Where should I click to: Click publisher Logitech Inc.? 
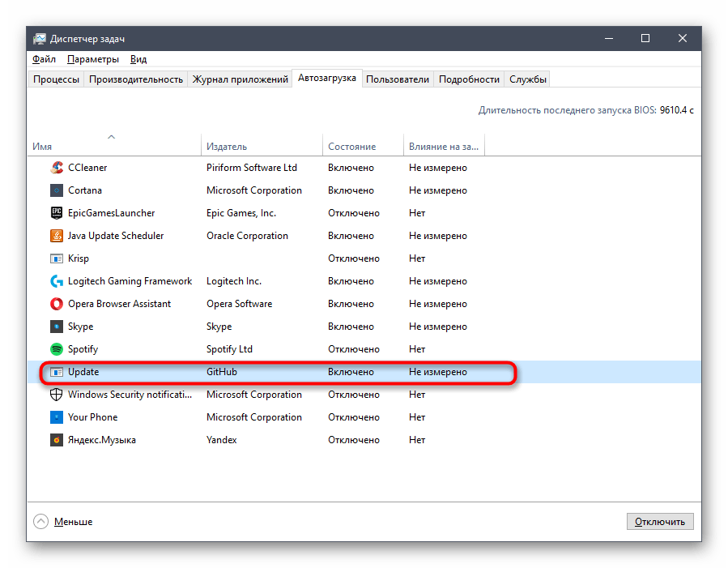pyautogui.click(x=234, y=281)
